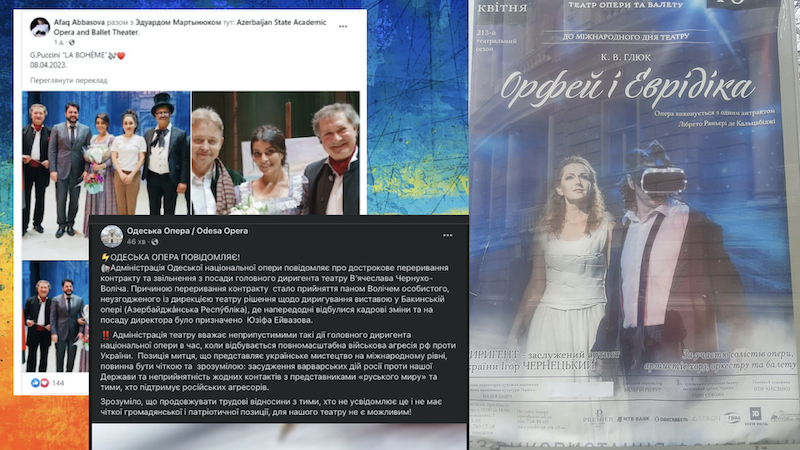Open Azerbaijan State Academic Opera and Ballet Theater link
Image resolution: width=800 pixels, height=450 pixels.
coord(190,27)
